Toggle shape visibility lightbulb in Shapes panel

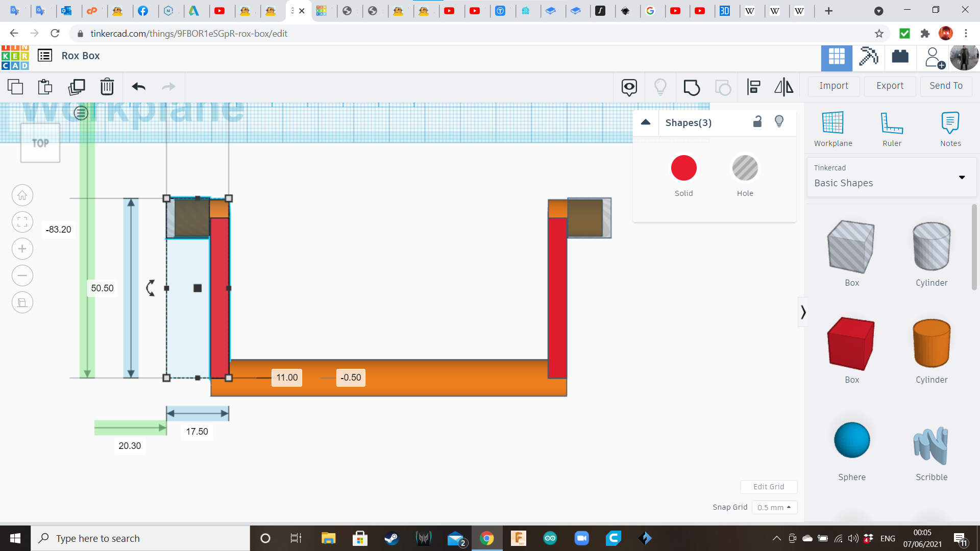(x=779, y=121)
